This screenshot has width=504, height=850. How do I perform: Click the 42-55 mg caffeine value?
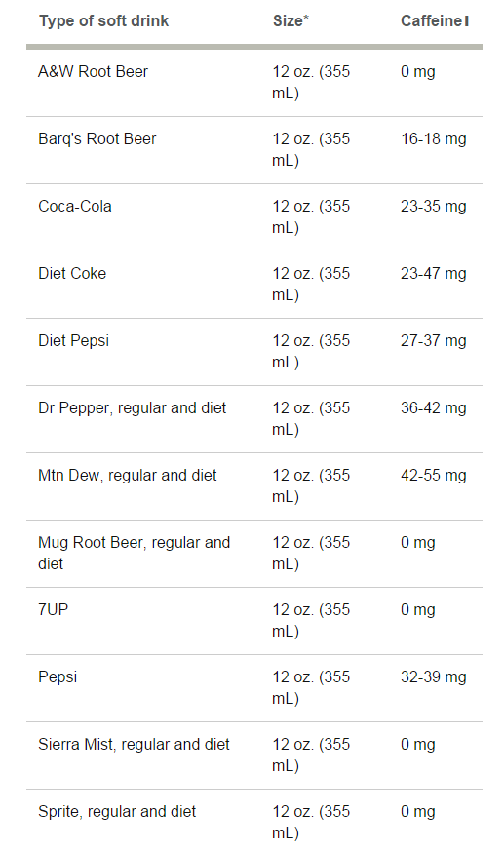[434, 476]
